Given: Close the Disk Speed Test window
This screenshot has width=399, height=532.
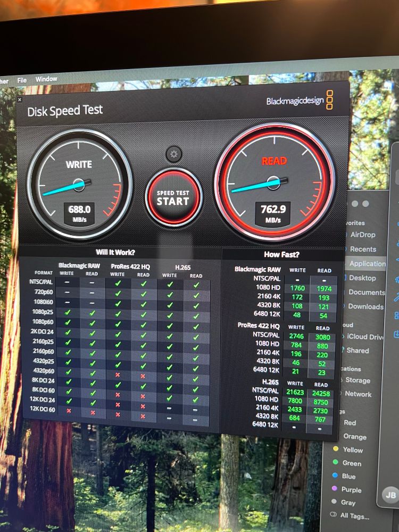Looking at the screenshot, I should click(x=19, y=100).
